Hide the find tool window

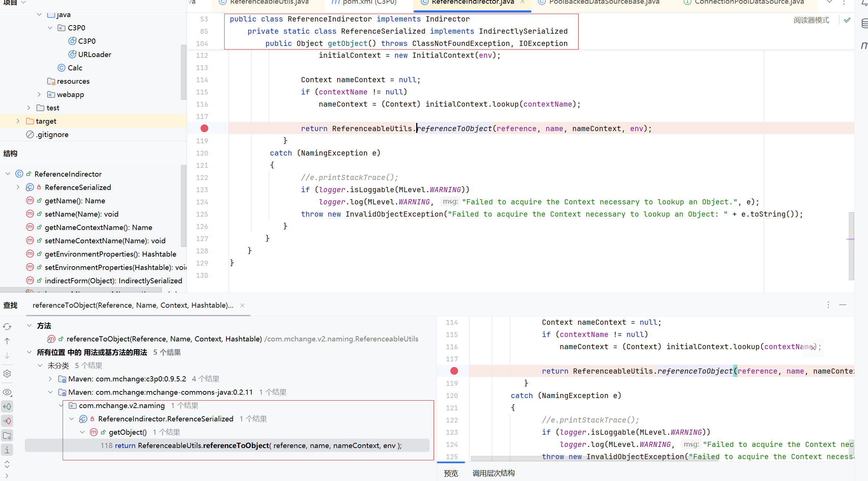tap(843, 305)
